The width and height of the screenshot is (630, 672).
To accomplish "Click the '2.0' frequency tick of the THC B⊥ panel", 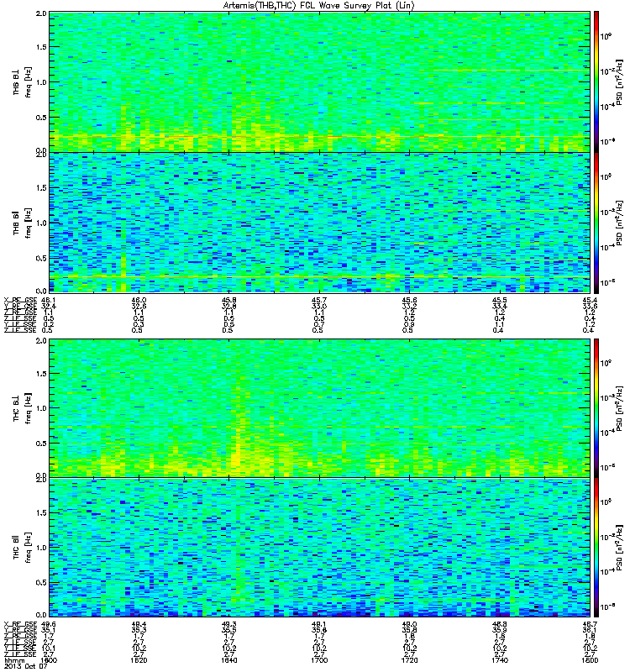I will pyautogui.click(x=41, y=341).
